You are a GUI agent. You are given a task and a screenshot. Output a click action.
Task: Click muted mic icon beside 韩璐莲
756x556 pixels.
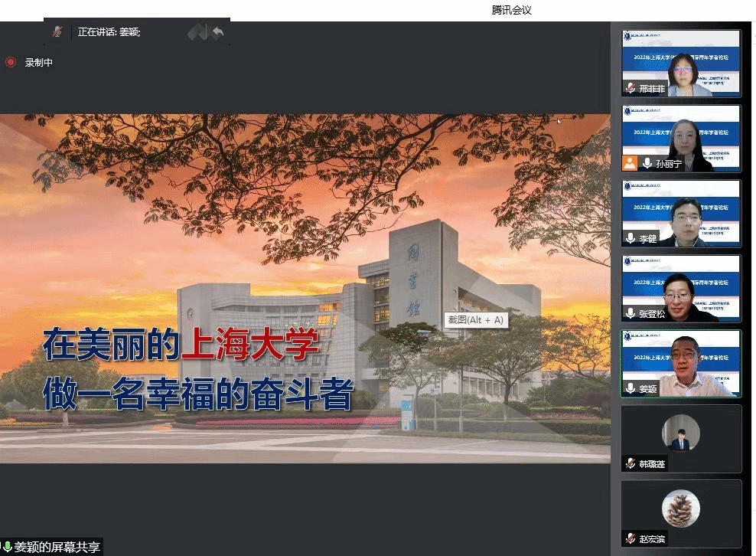[630, 463]
